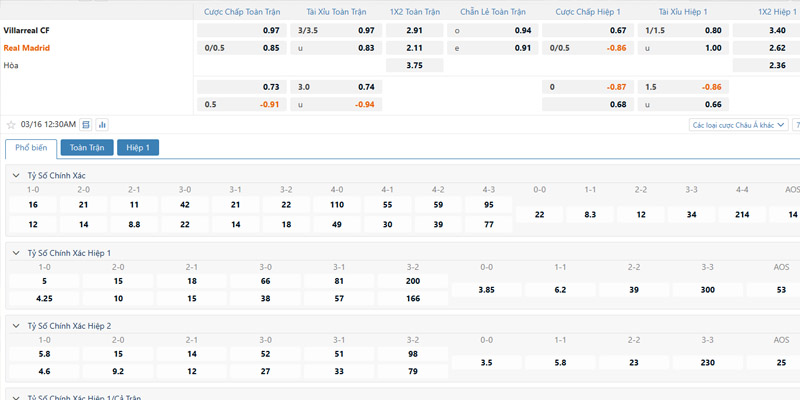Bet correct score 1-1 at odds 8.3
The height and width of the screenshot is (400, 800).
(x=590, y=214)
